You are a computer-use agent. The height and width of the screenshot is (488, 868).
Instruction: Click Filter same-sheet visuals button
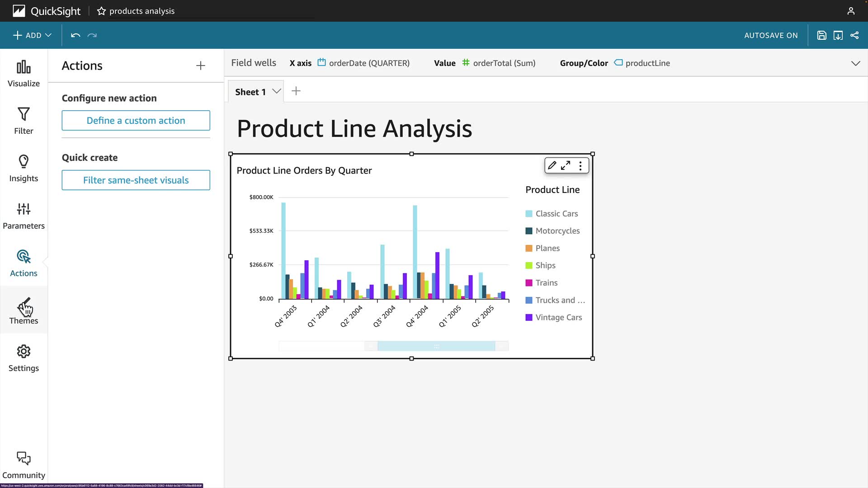coord(136,180)
